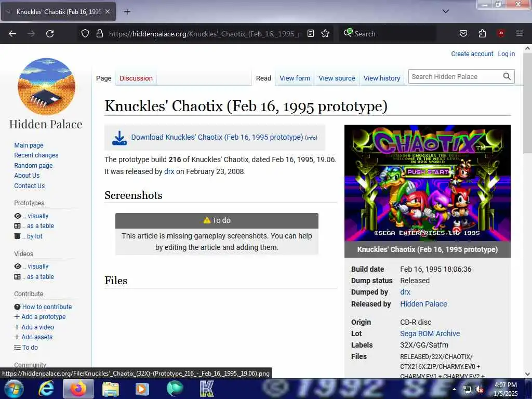Click Download Knuckles' Chaotix prototype link
The height and width of the screenshot is (399, 532).
click(217, 137)
